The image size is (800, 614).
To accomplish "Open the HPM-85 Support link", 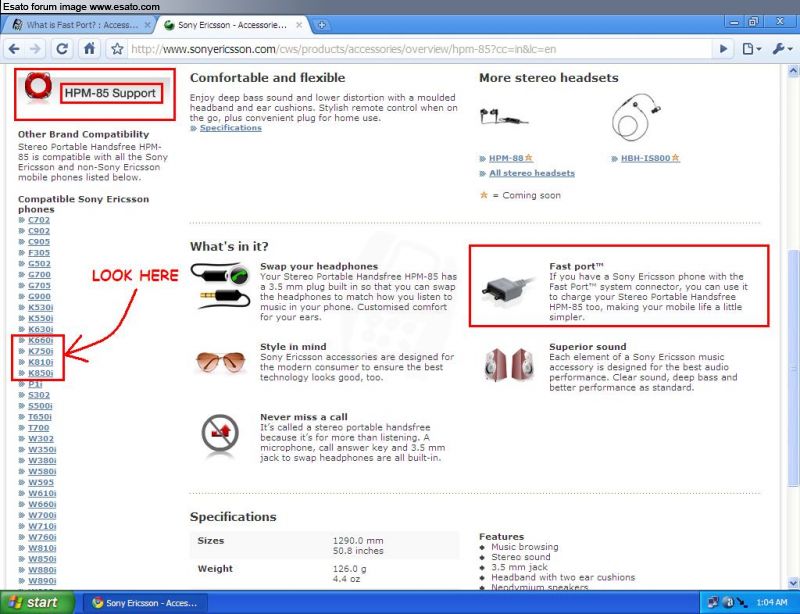I will pyautogui.click(x=110, y=93).
